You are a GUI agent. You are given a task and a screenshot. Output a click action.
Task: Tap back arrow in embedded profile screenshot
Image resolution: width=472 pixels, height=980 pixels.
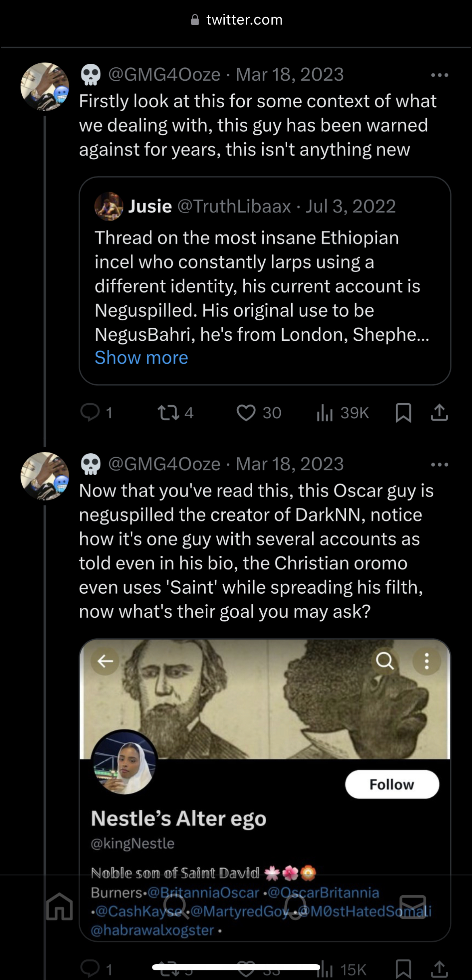105,661
